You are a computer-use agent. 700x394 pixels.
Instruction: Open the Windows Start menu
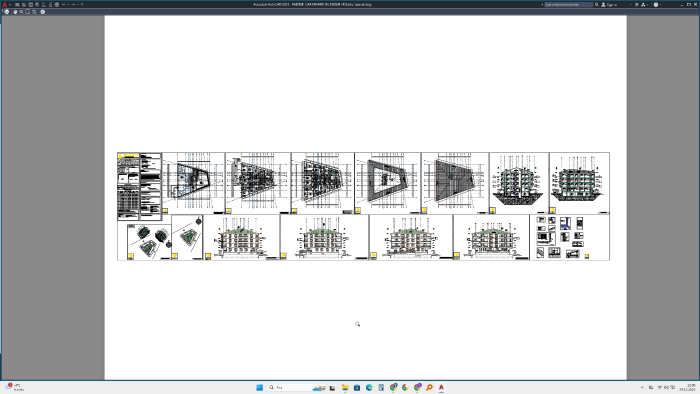pyautogui.click(x=259, y=387)
